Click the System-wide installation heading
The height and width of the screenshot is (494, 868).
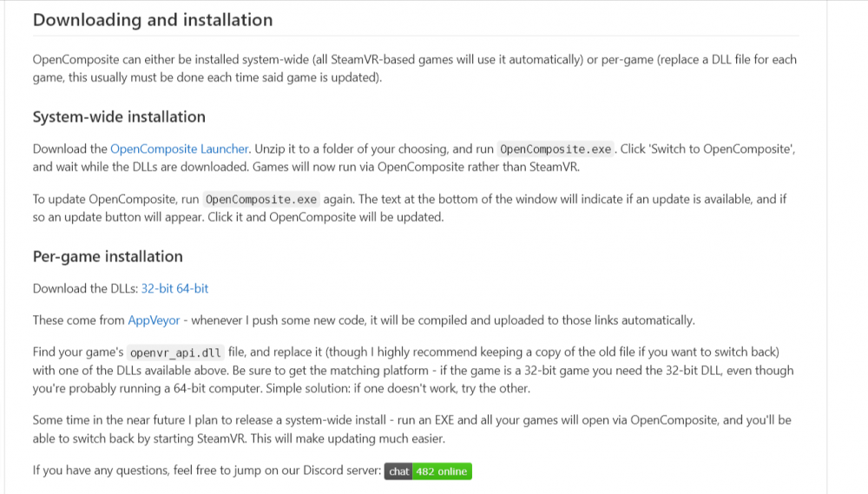(119, 117)
